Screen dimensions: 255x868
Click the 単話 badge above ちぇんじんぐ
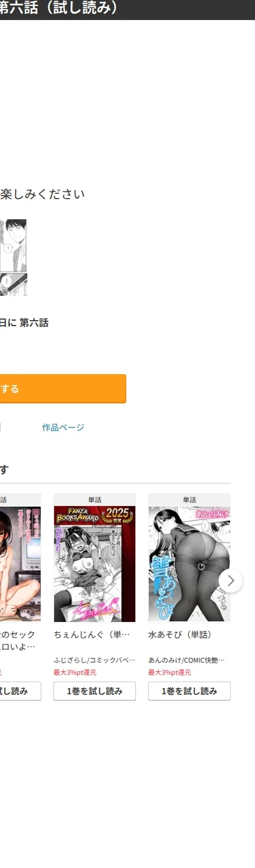coord(95,499)
